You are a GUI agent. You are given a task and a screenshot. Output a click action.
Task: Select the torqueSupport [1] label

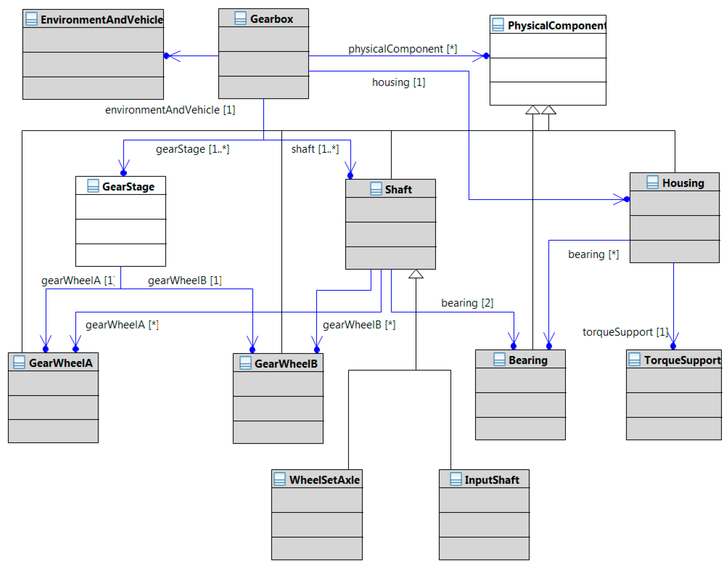(625, 332)
